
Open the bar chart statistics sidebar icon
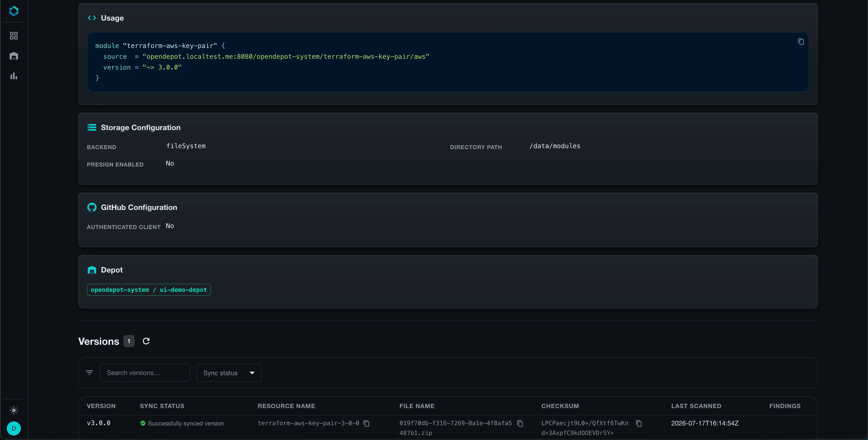(x=14, y=76)
